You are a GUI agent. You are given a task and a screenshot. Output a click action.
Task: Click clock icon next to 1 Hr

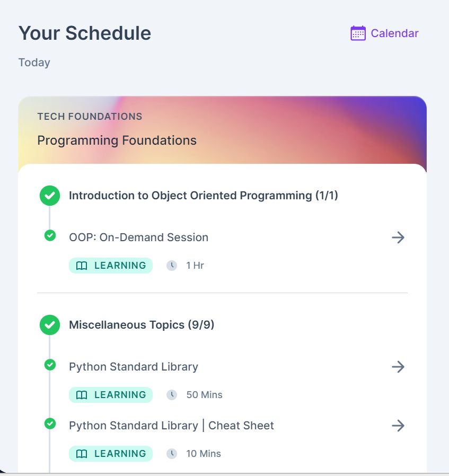[172, 266]
